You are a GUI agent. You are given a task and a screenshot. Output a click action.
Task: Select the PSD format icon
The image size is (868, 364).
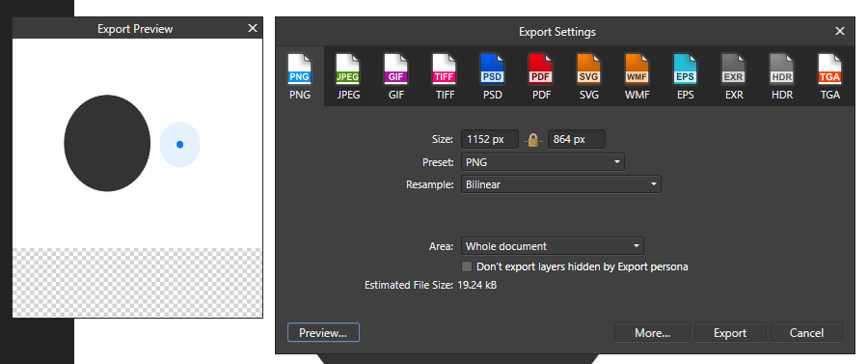pos(493,70)
